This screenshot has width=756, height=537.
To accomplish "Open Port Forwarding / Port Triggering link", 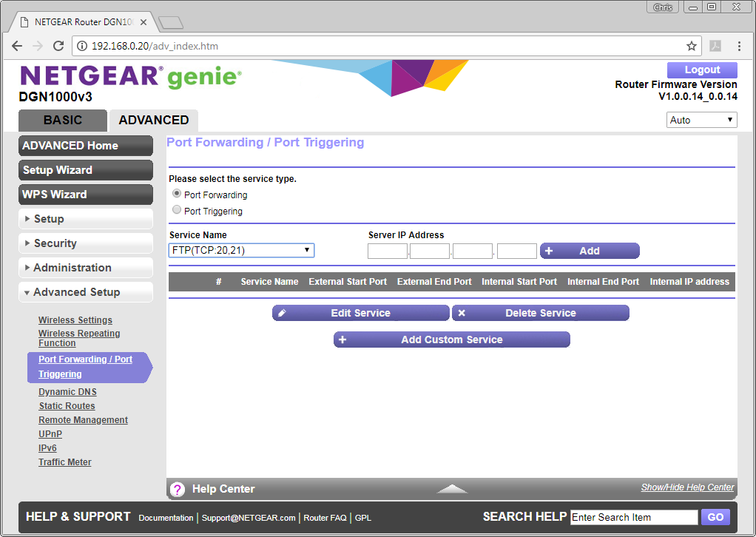I will click(x=85, y=367).
